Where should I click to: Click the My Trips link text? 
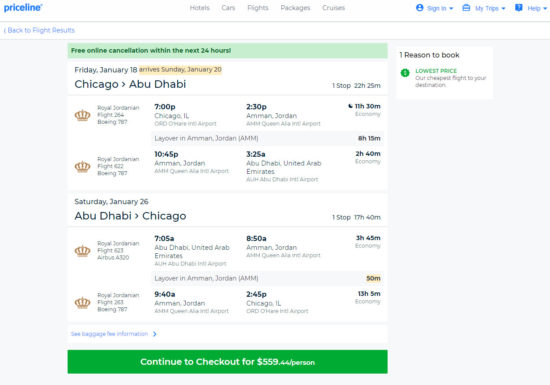tap(487, 8)
